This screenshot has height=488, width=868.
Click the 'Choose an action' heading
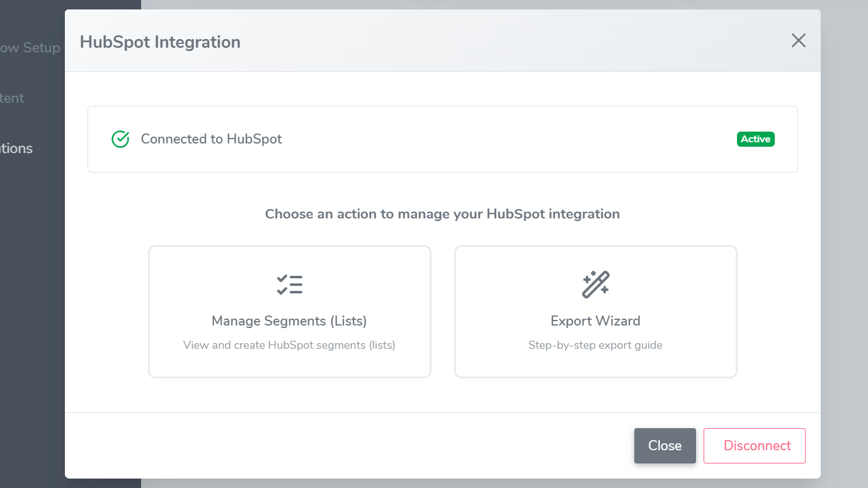pyautogui.click(x=442, y=213)
